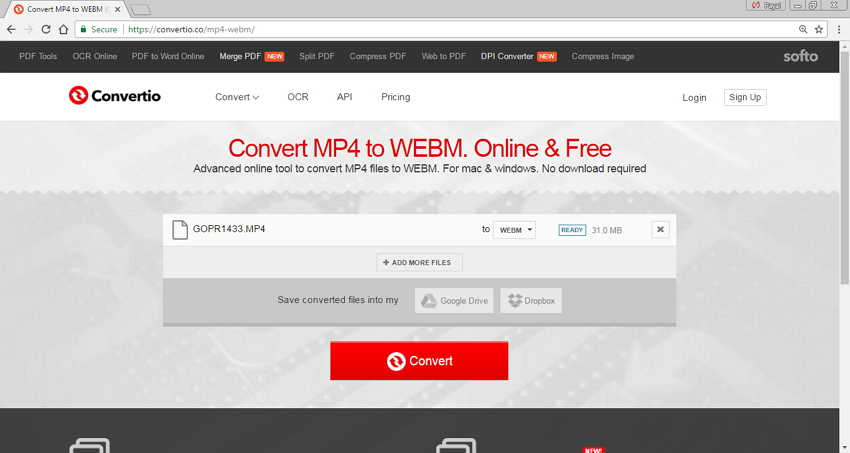Screen dimensions: 850x453
Task: Open Compress PDF link
Action: 378,56
